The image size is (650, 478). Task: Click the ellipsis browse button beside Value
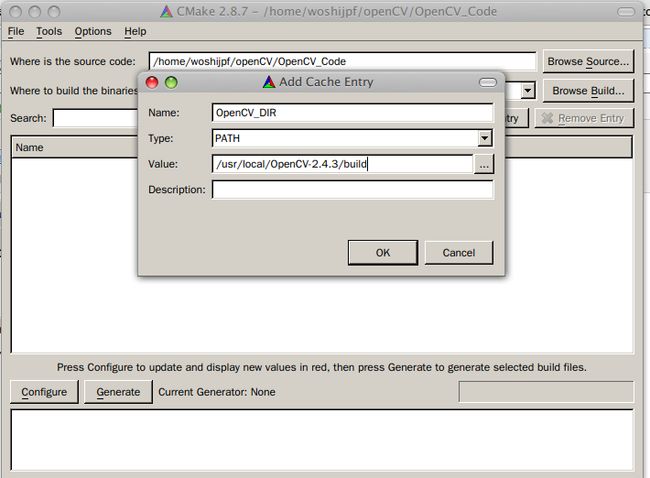(484, 165)
